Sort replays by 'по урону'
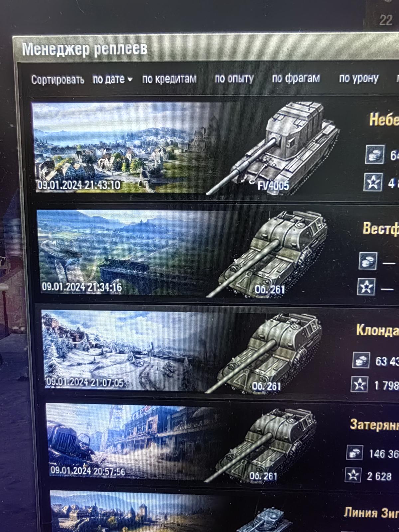 coord(359,78)
